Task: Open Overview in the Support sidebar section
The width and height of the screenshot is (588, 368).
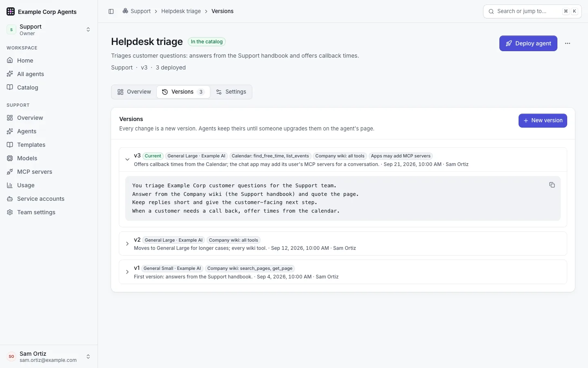Action: (x=49, y=118)
